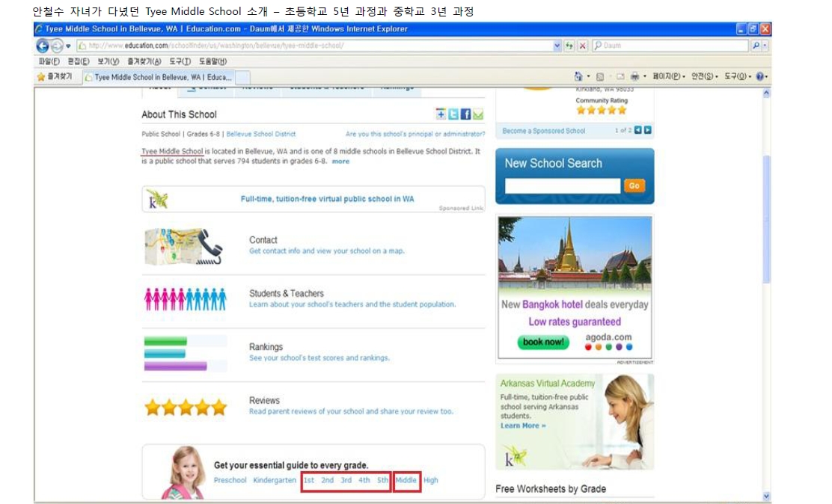Click the page's vertical scrollbar thumb
Viewport: 832px width, 504px height.
coord(766,217)
